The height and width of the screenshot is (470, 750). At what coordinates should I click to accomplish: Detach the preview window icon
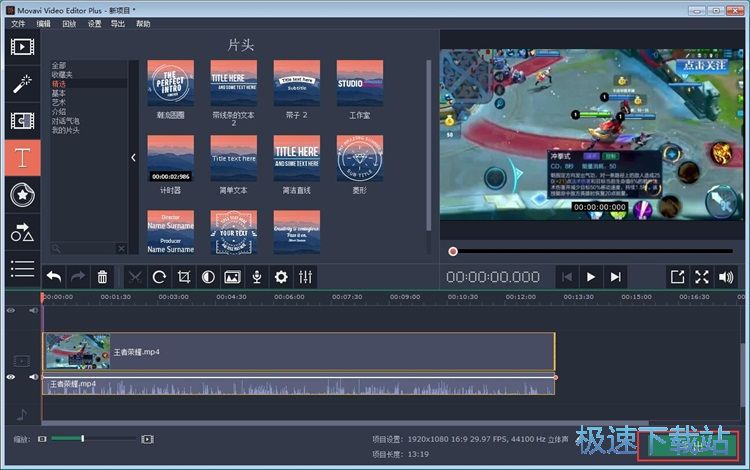click(677, 277)
